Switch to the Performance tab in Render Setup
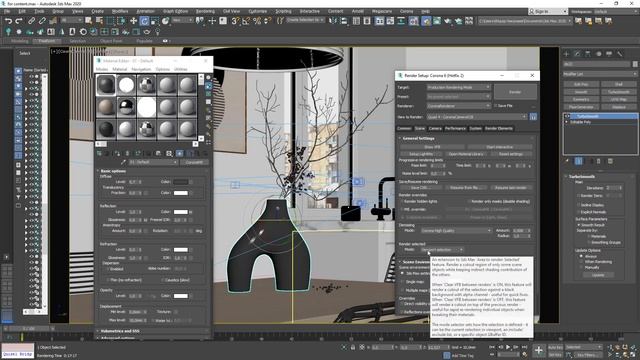 (x=455, y=129)
